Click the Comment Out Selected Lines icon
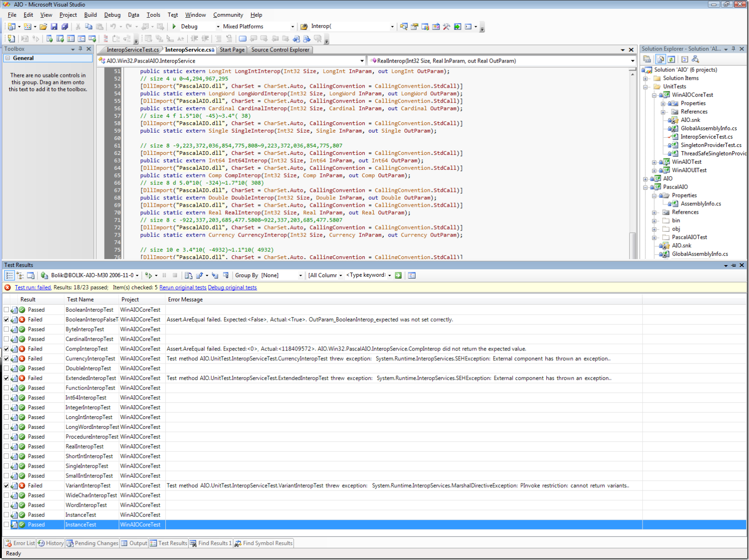Screen dimensions: 749x560 tap(219, 39)
